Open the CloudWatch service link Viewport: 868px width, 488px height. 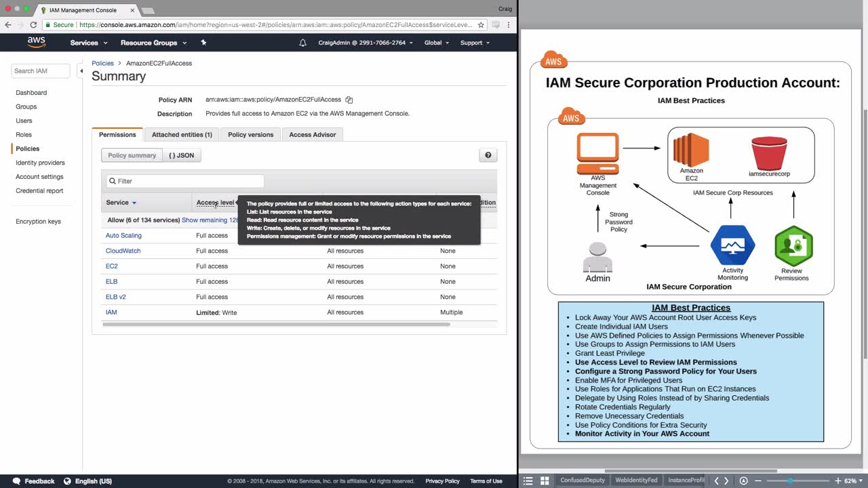[x=123, y=251]
